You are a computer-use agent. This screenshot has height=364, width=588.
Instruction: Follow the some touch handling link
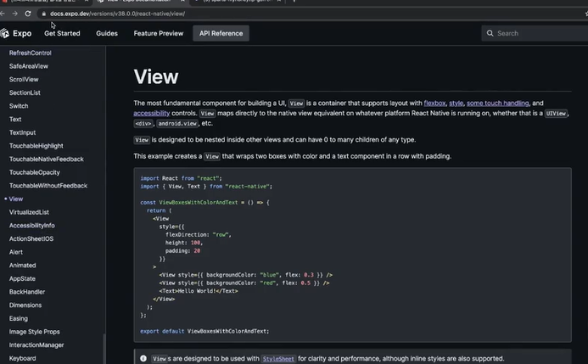click(497, 103)
